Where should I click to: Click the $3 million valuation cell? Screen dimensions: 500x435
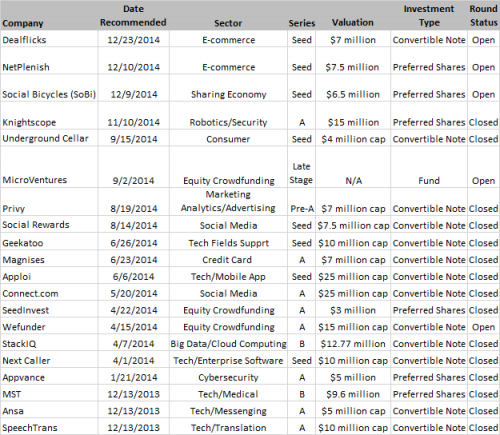coord(353,310)
